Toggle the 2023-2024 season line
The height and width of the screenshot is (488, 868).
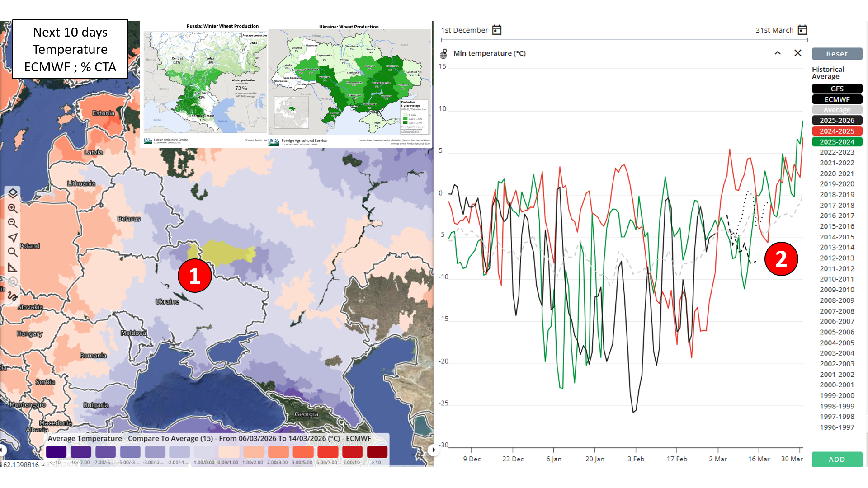tap(837, 142)
